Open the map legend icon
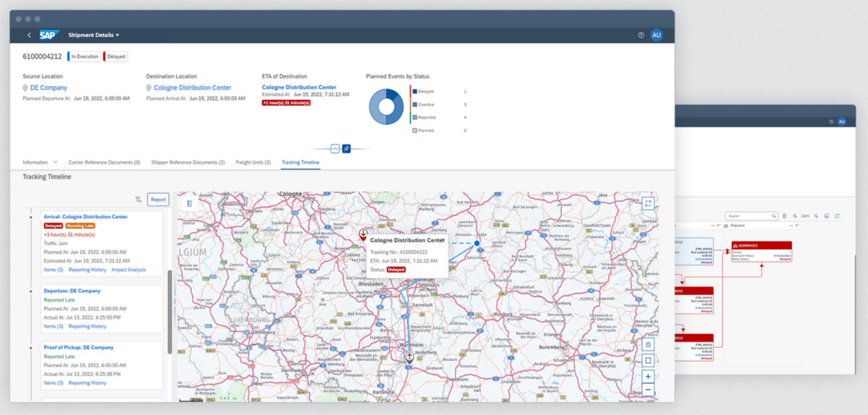 189,203
